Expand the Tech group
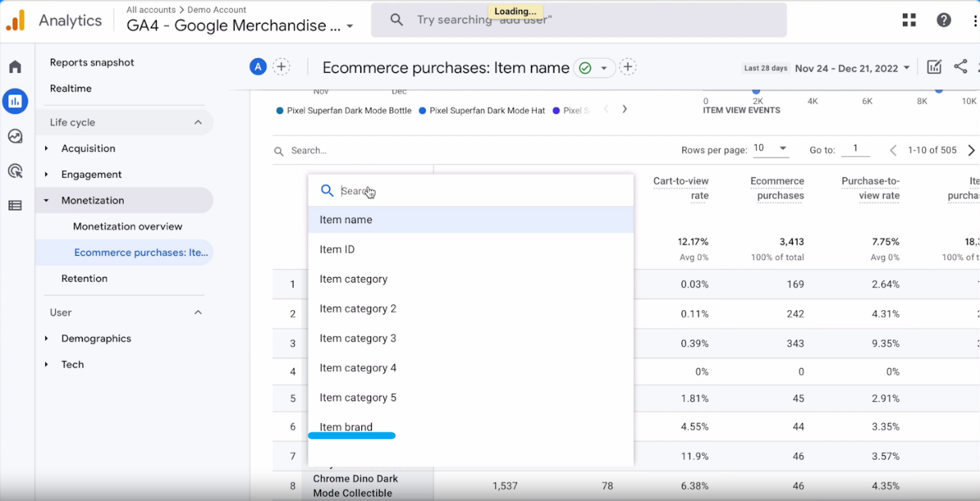 (47, 365)
